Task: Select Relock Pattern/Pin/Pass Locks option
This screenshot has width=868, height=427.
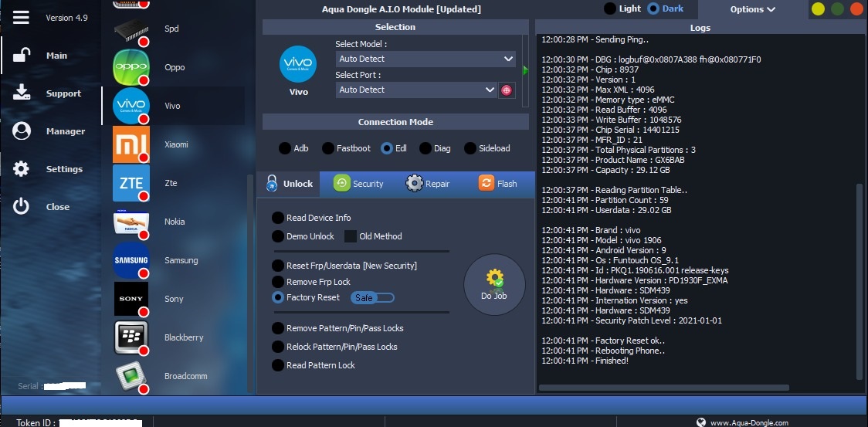Action: point(334,347)
